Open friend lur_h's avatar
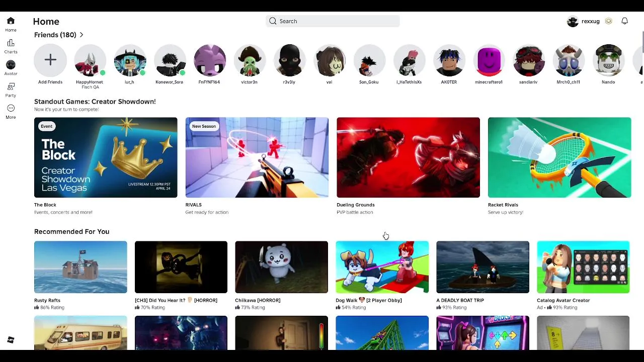Image resolution: width=644 pixels, height=362 pixels. [130, 60]
